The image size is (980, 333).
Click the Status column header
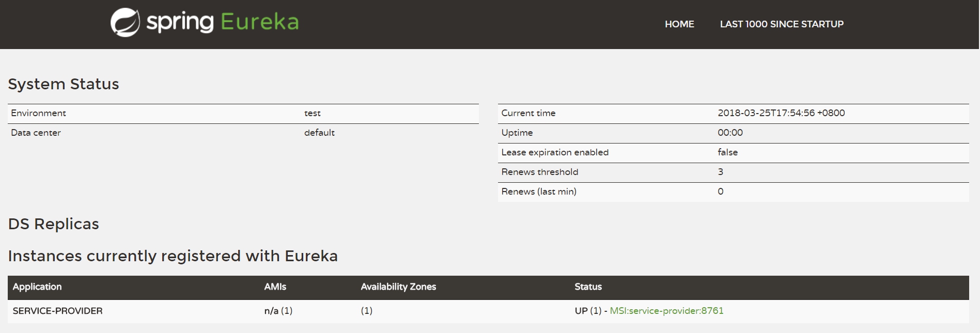588,287
